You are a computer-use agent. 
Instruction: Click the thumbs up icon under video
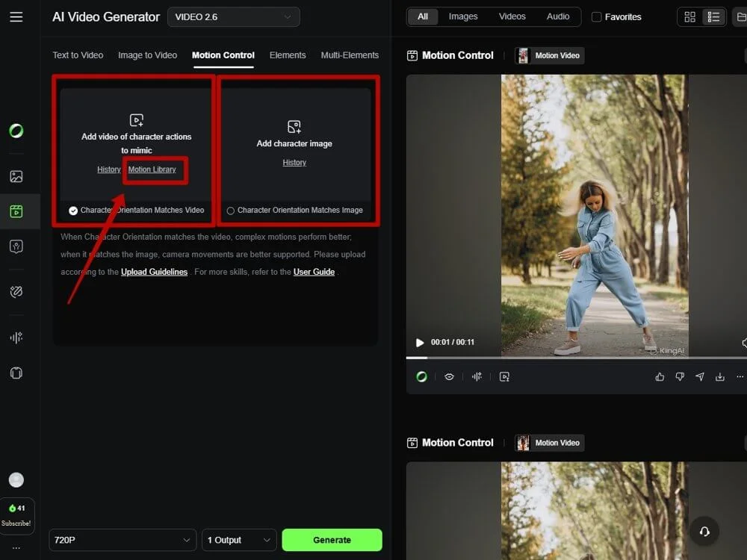coord(660,377)
